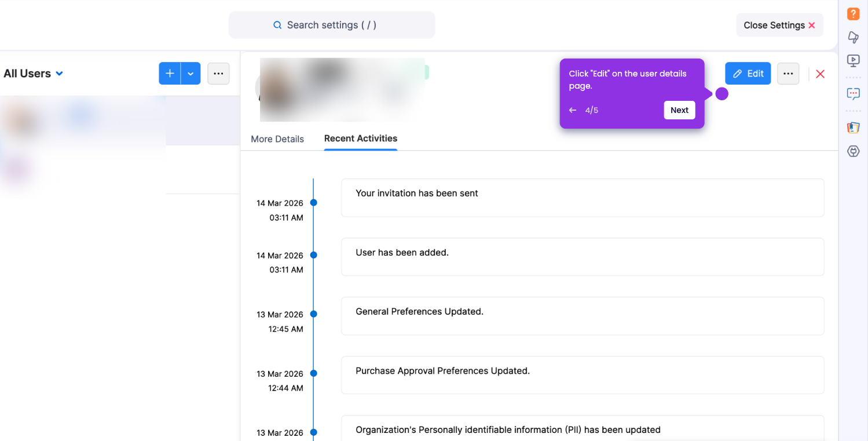
Task: Click the '4/5' step counter in tooltip
Action: (x=591, y=110)
